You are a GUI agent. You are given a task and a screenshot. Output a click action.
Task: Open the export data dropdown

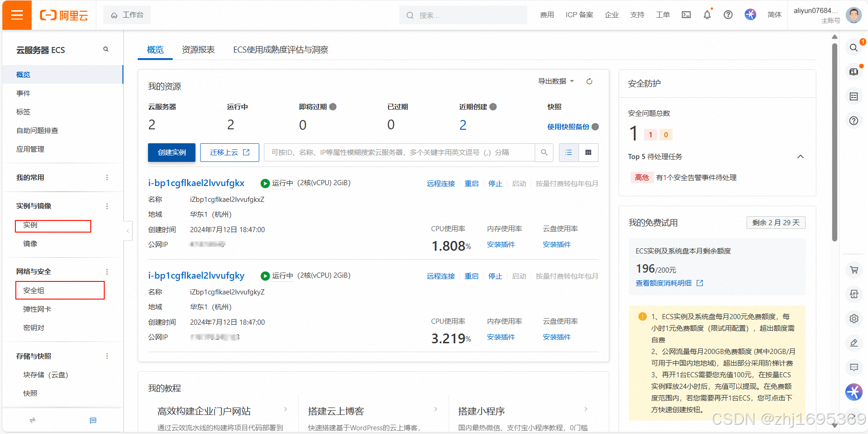(556, 81)
